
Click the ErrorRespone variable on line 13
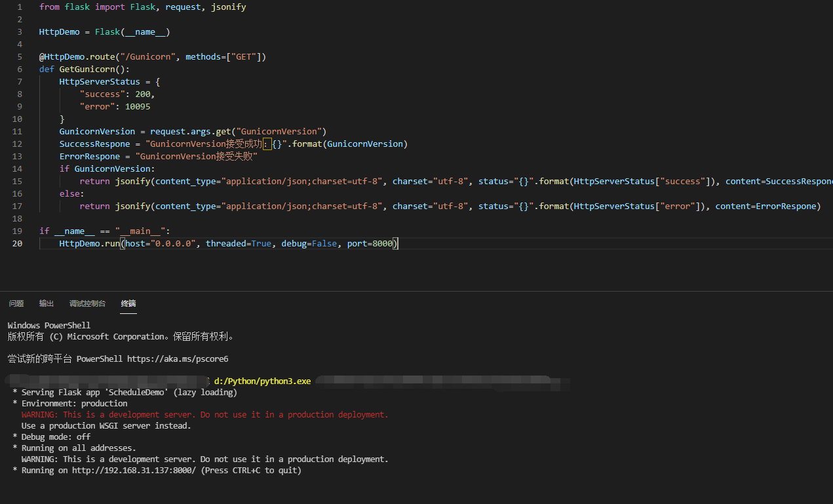[x=90, y=156]
